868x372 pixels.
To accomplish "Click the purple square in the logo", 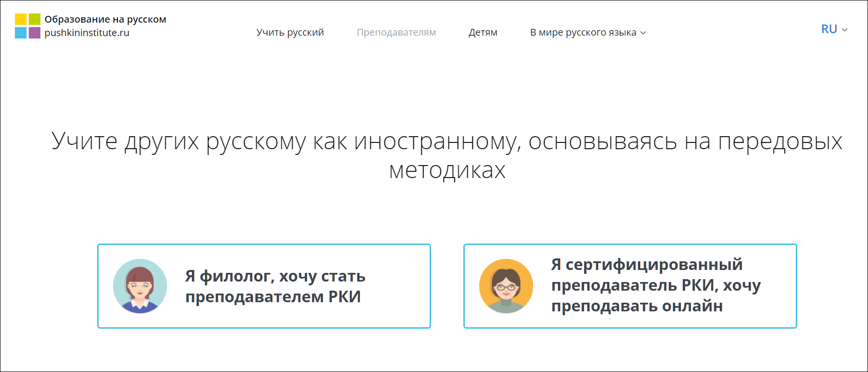I will click(x=35, y=33).
